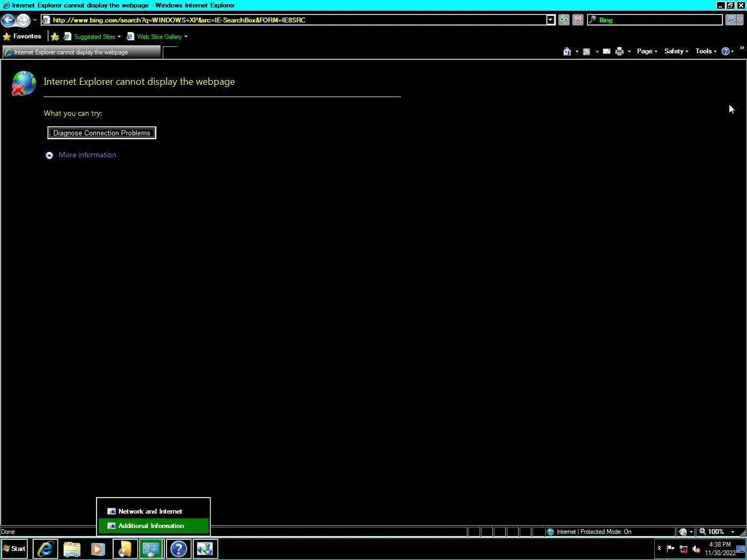Open the Page menu

tap(647, 51)
